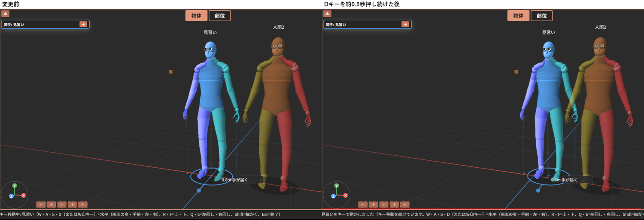Screen dimensions: 644x220
Task: Click the leftmost bottom plus button, 変更前 view
Action: tap(41, 205)
